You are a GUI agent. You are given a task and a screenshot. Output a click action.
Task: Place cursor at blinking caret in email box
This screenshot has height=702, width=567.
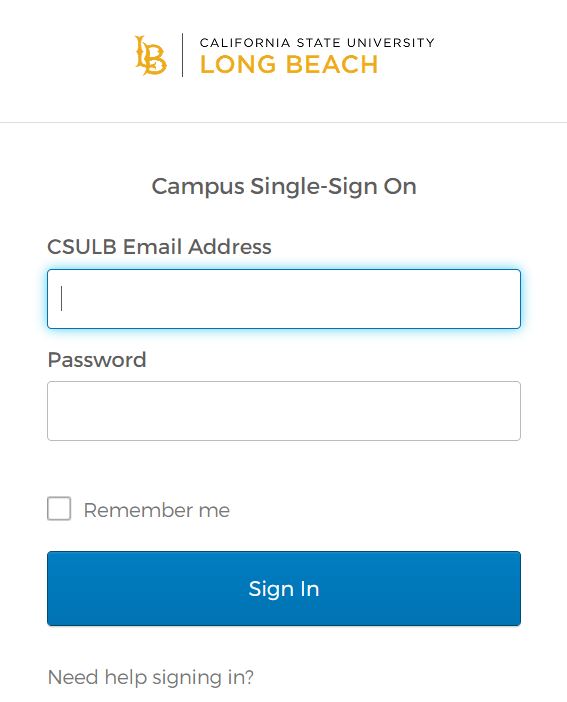click(x=62, y=299)
